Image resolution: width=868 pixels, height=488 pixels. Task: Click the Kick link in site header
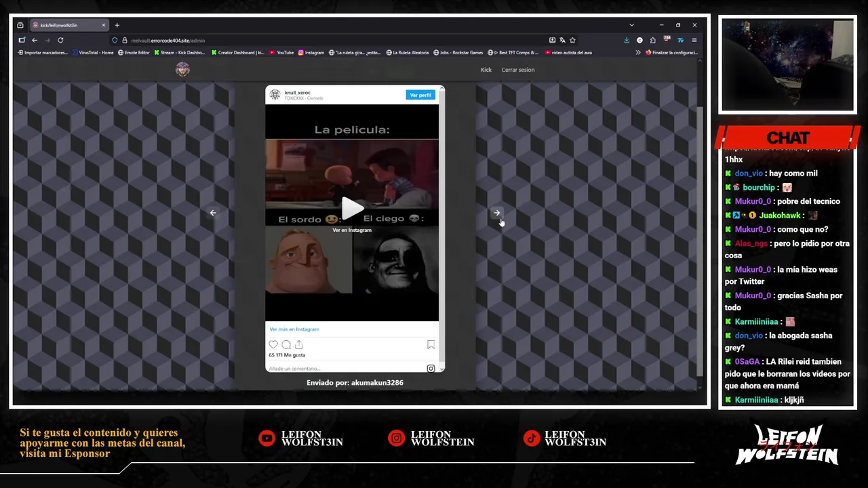coord(486,70)
